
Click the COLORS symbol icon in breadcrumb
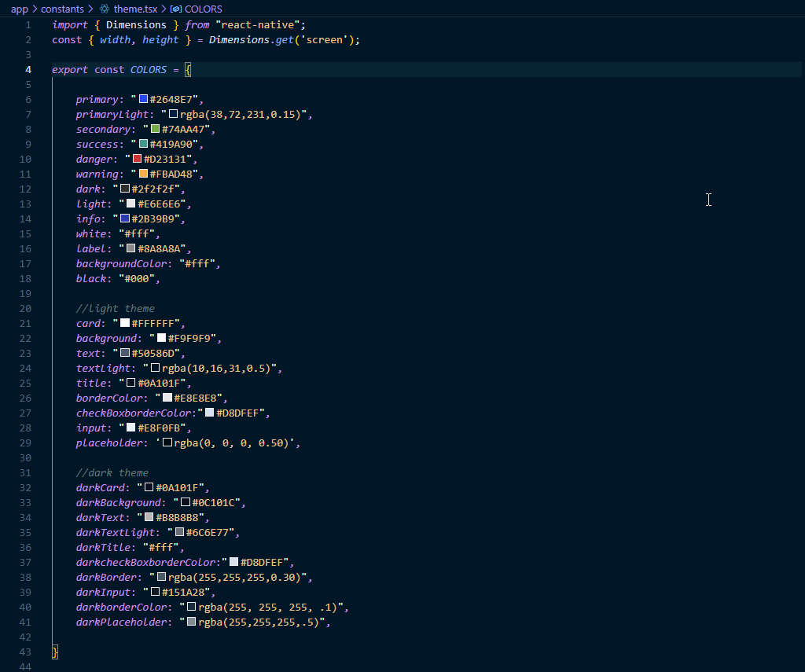[x=176, y=9]
